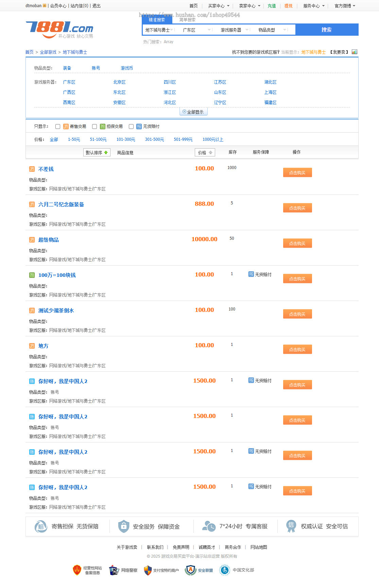Enable the 寄售交易 checkbox
379x588 pixels.
click(58, 127)
